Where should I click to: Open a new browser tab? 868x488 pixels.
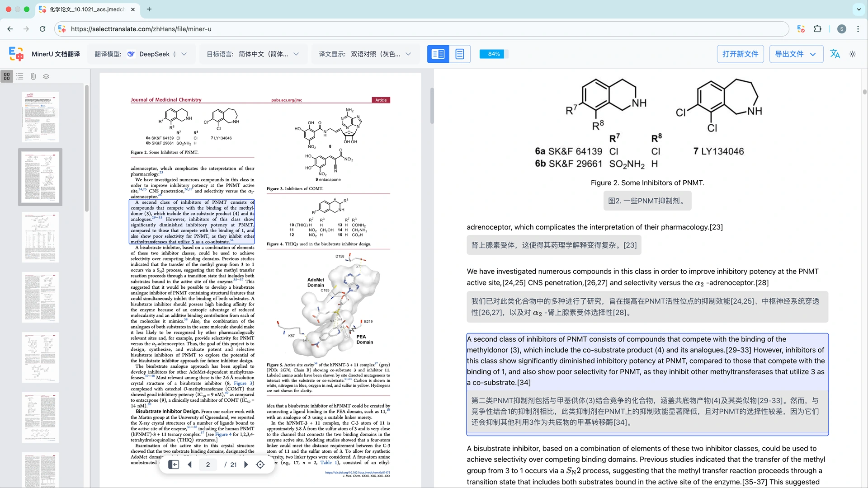[149, 9]
